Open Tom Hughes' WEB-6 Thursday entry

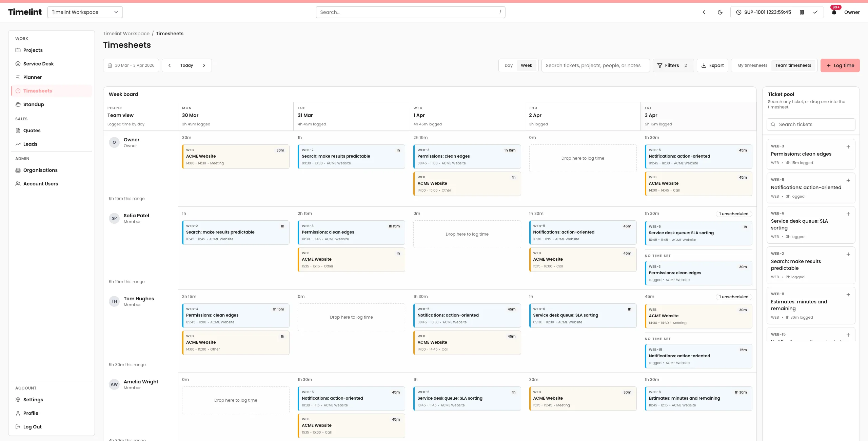(583, 316)
